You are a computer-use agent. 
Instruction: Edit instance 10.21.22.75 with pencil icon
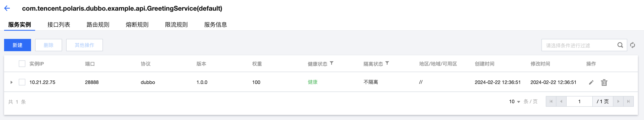tap(591, 82)
